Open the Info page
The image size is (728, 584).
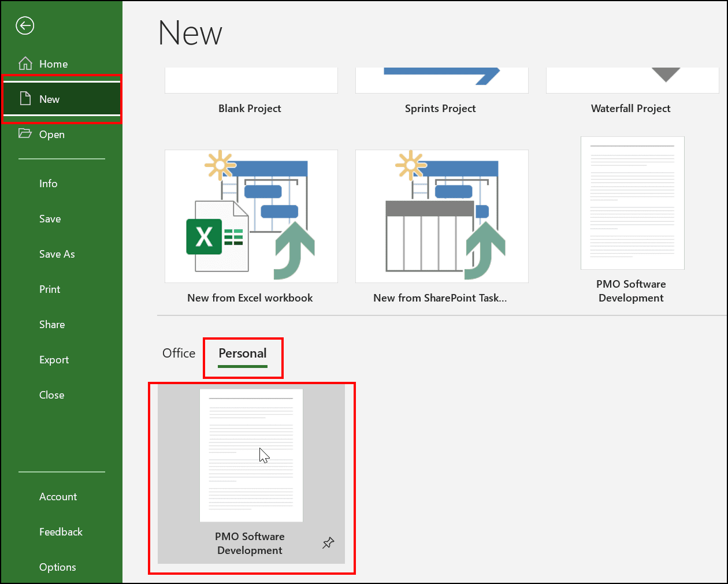(x=49, y=184)
